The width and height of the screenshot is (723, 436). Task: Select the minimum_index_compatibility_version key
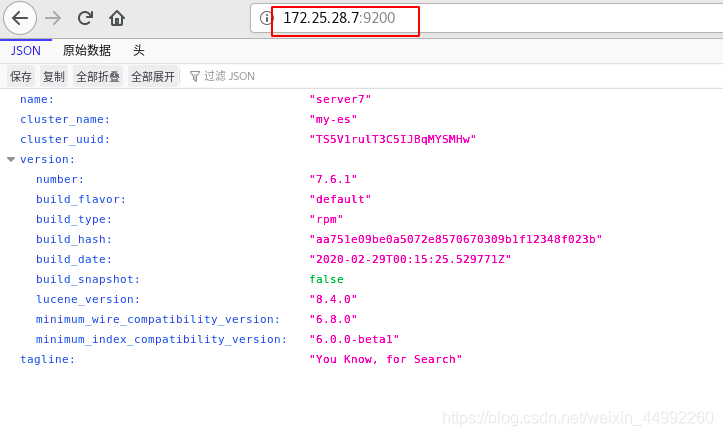161,340
